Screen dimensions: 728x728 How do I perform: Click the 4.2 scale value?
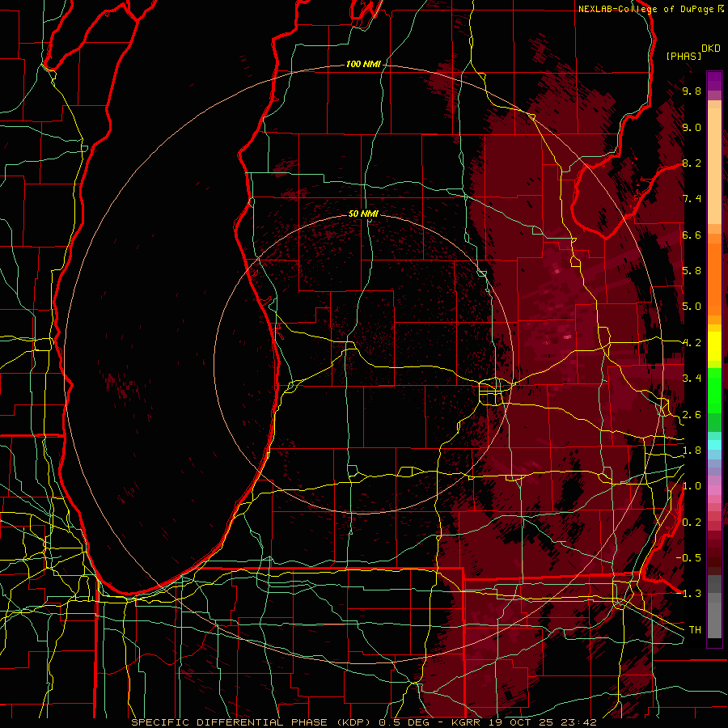tap(692, 343)
